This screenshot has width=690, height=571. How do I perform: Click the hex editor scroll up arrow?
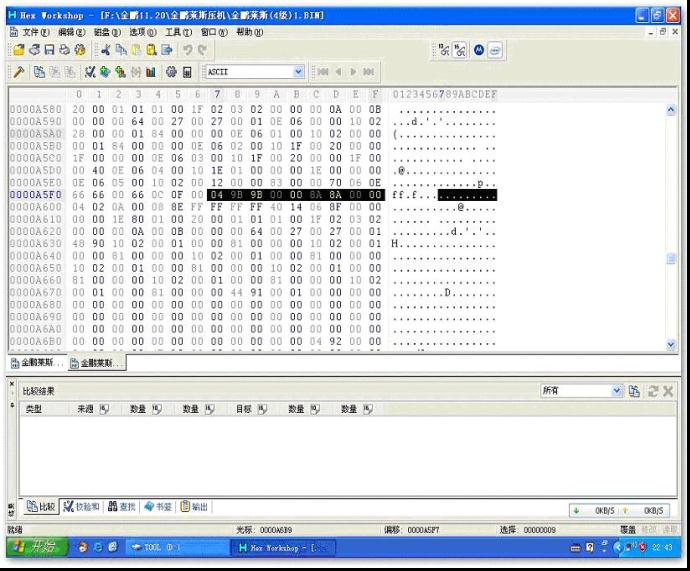click(x=671, y=110)
